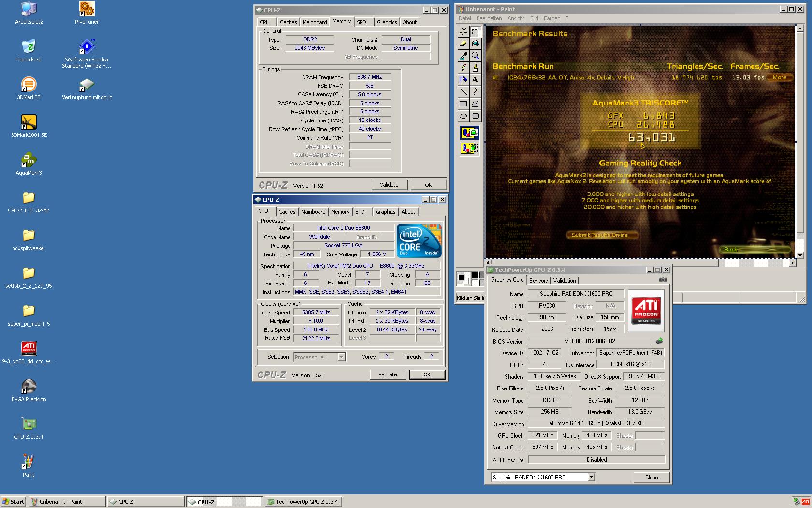Click the Close button in GPU-Z
Image resolution: width=812 pixels, height=508 pixels.
(652, 478)
